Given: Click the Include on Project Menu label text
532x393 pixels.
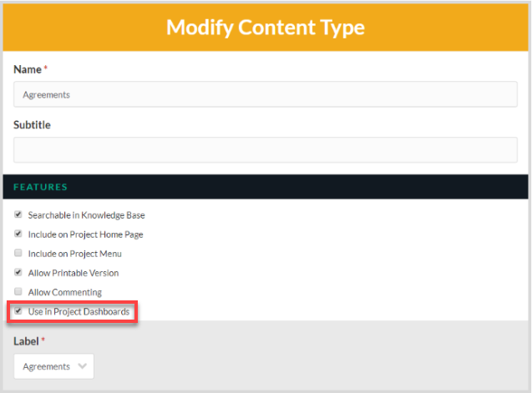Looking at the screenshot, I should point(74,254).
